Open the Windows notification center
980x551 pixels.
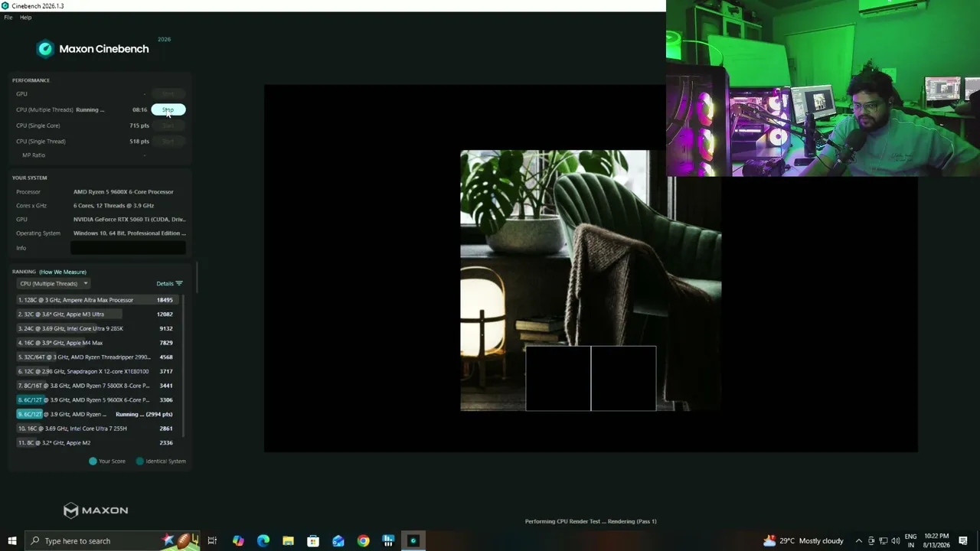pyautogui.click(x=963, y=541)
